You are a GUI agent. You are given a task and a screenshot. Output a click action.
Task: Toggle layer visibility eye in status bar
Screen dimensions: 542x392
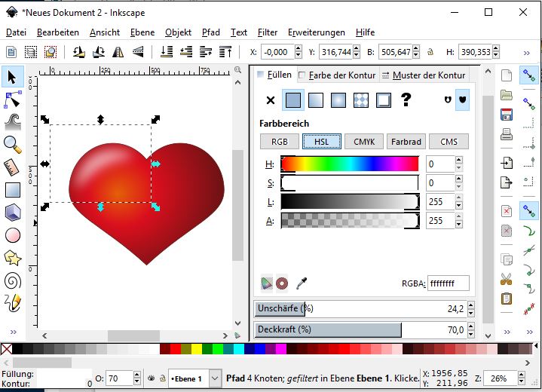pyautogui.click(x=151, y=378)
